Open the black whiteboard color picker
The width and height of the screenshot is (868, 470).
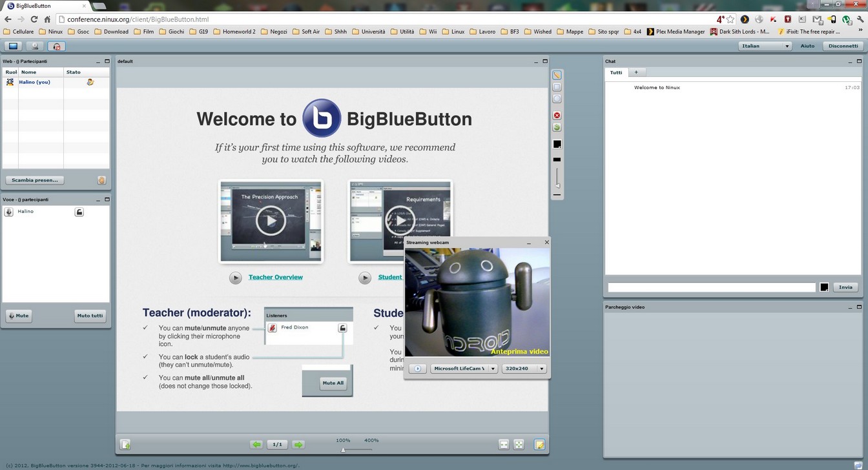pos(557,144)
